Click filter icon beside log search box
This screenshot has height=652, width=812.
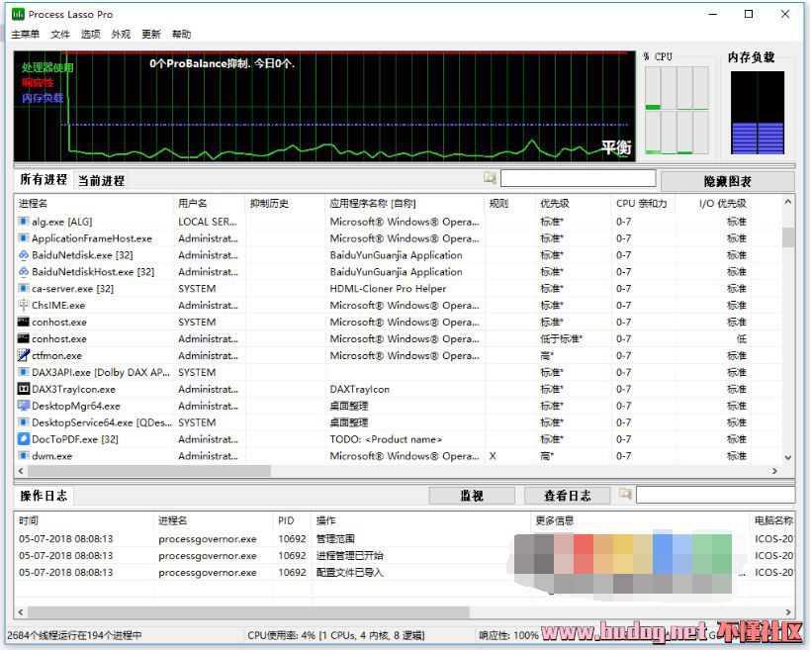(625, 494)
